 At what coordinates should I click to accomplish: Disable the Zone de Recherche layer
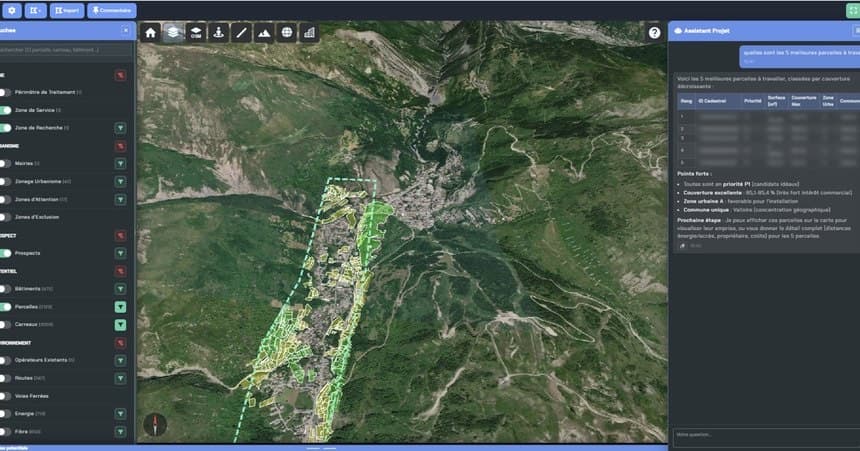[x=5, y=128]
